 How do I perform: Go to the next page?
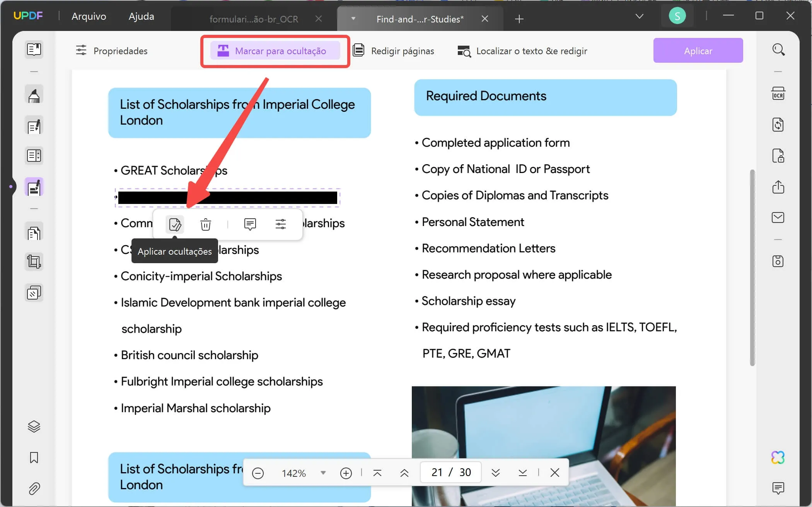point(496,473)
